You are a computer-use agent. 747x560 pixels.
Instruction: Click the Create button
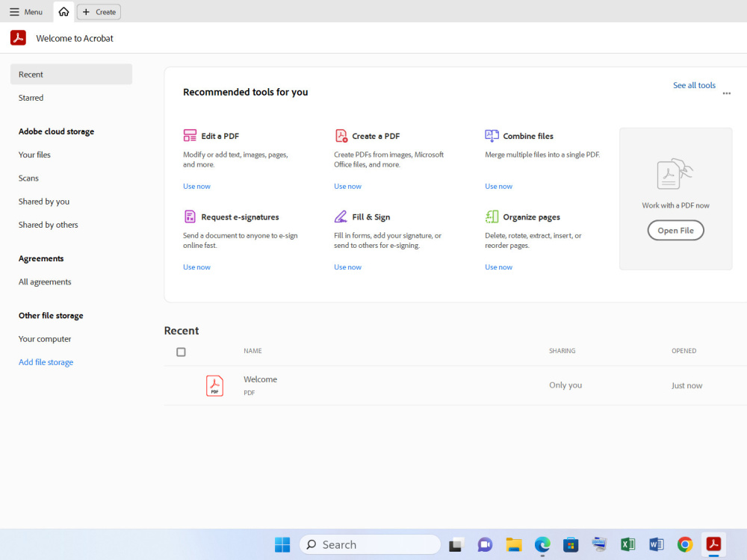[99, 12]
